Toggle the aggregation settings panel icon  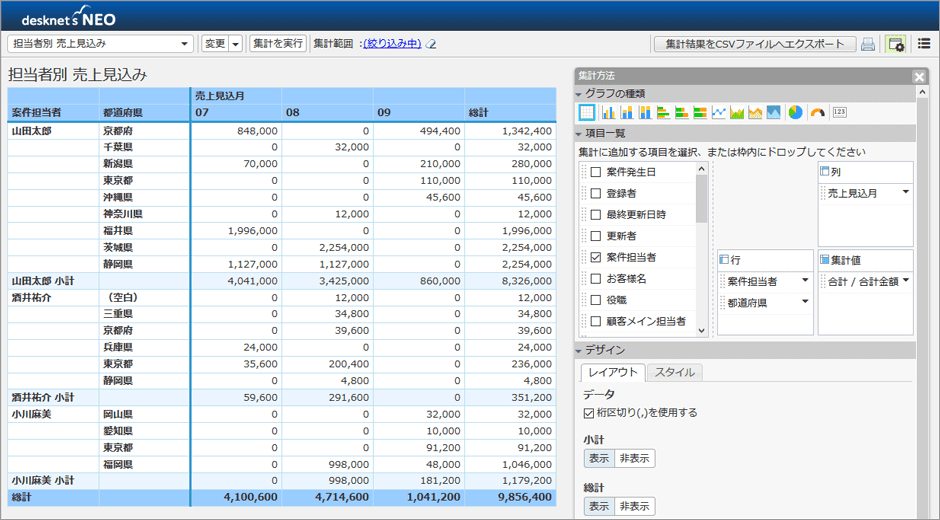[x=895, y=44]
